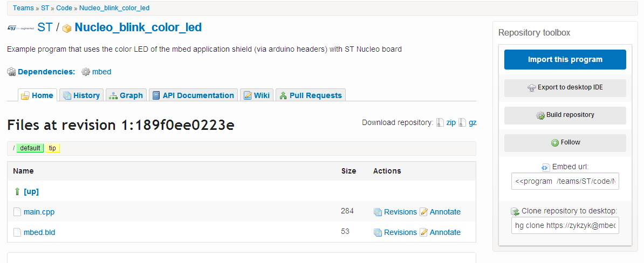Click the Build repository button
Image resolution: width=644 pixels, height=263 pixels.
[x=565, y=115]
